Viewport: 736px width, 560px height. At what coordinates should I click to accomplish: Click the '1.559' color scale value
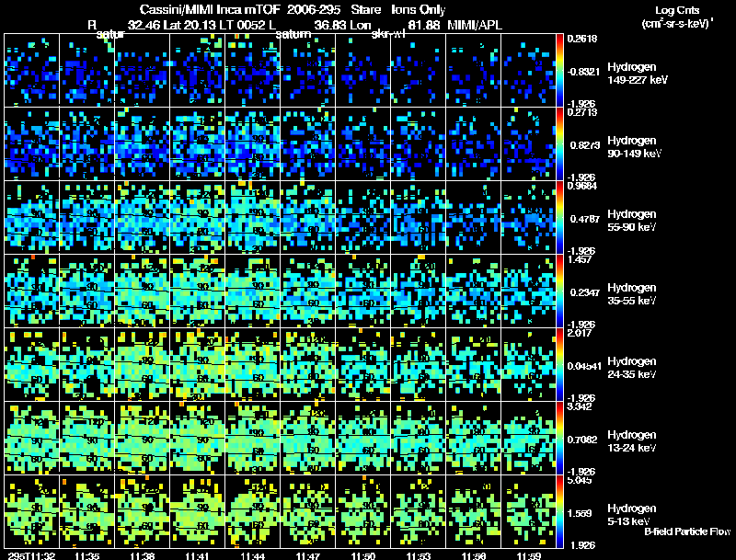580,514
